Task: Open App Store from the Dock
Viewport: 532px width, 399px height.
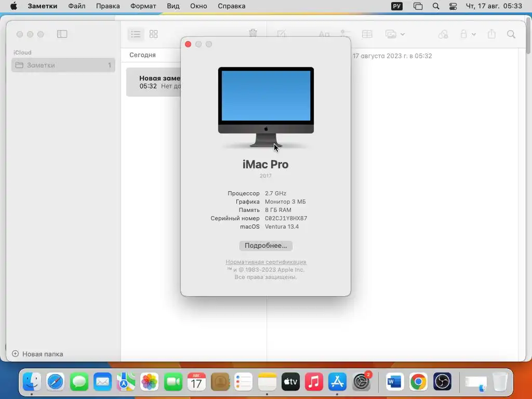Action: (x=337, y=382)
